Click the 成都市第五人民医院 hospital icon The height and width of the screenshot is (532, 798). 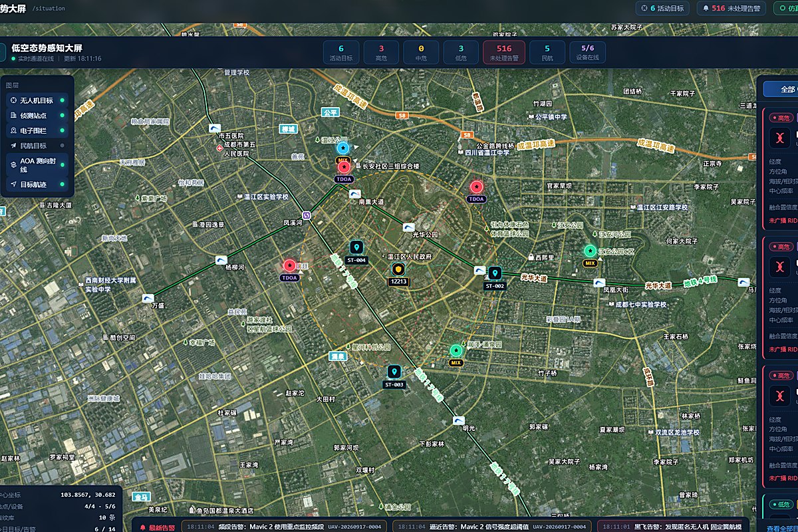pos(219,148)
